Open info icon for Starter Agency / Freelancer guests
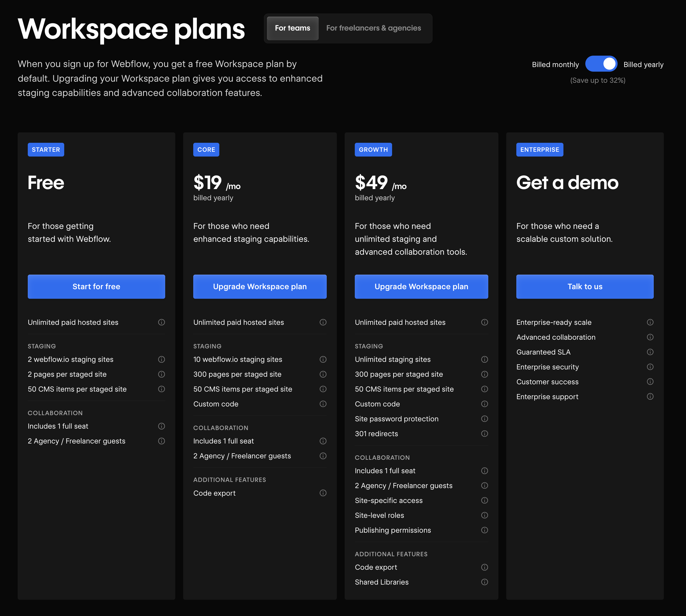This screenshot has width=686, height=616. click(x=162, y=441)
